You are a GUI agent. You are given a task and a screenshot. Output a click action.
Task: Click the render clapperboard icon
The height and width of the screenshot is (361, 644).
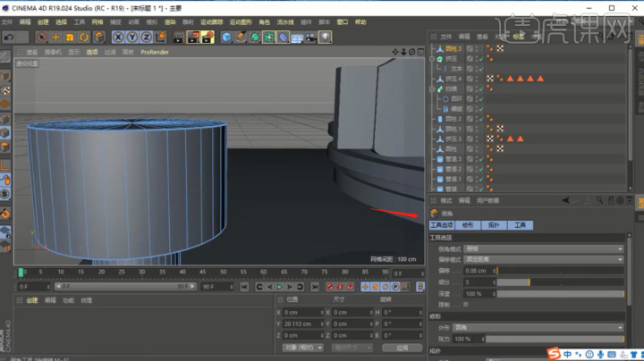pyautogui.click(x=178, y=37)
